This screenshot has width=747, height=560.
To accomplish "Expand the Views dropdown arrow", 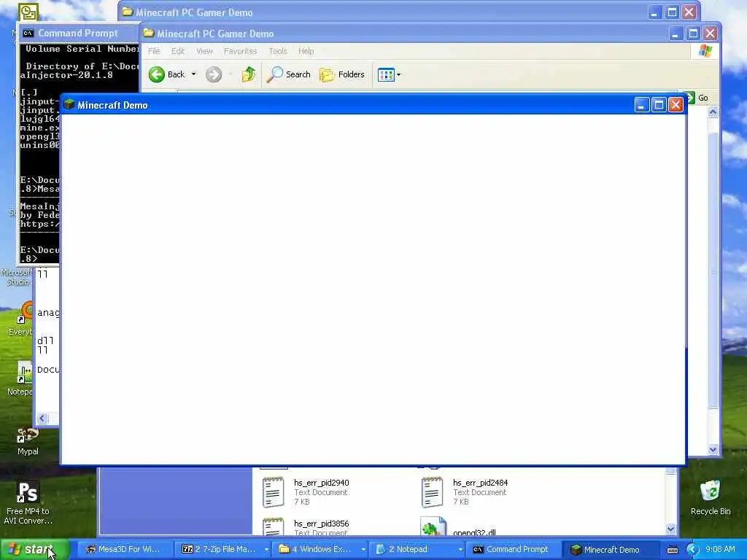I will coord(399,74).
